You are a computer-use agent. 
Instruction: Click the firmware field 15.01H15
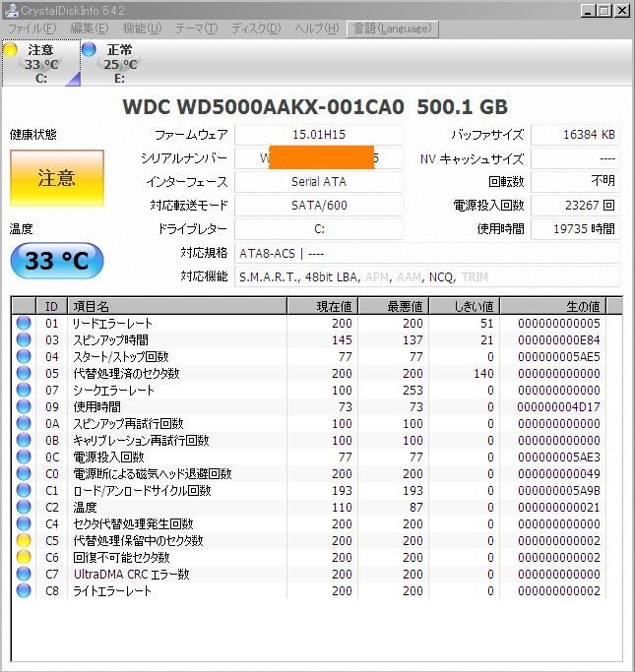[x=319, y=135]
